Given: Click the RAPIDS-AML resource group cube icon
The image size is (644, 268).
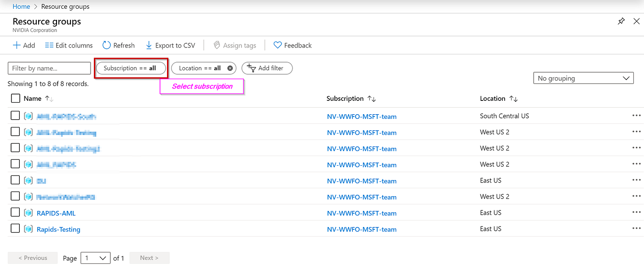Looking at the screenshot, I should [29, 213].
